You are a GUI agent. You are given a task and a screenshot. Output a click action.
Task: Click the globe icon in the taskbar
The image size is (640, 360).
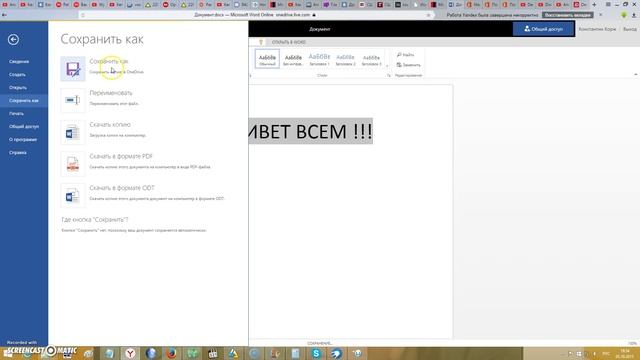coord(151,353)
